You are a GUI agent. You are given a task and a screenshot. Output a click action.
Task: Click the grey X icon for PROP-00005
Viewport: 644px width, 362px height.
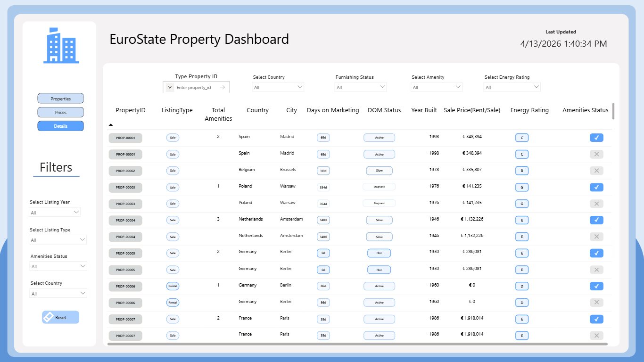pyautogui.click(x=596, y=270)
